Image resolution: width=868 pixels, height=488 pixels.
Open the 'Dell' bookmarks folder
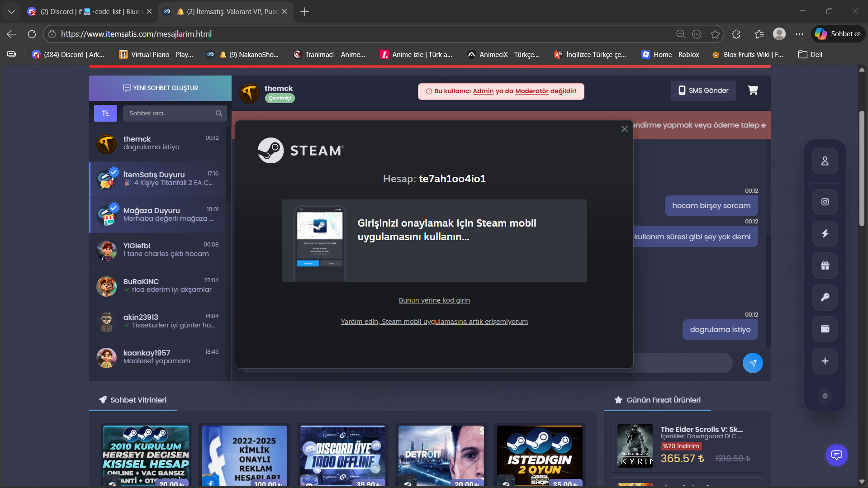[x=810, y=54]
